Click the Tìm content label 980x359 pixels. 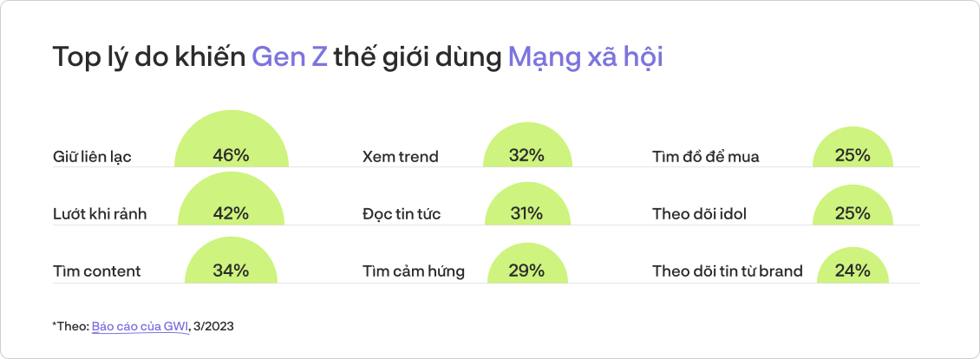click(97, 271)
